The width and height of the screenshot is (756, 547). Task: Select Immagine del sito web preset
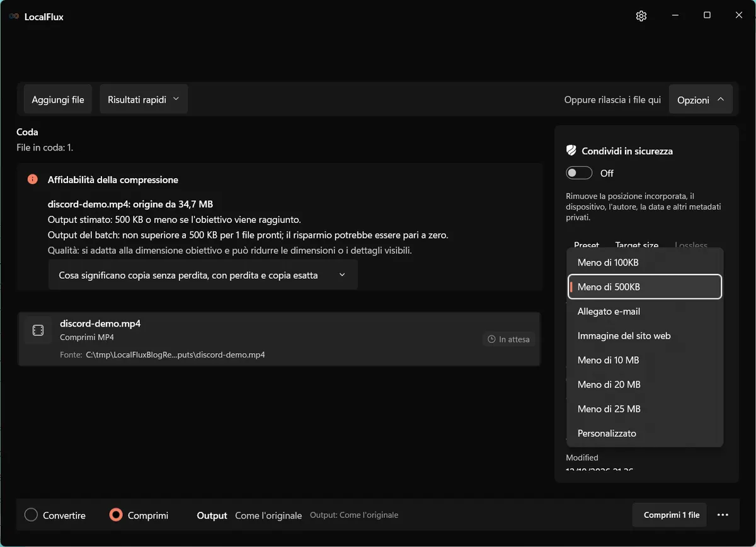(644, 336)
